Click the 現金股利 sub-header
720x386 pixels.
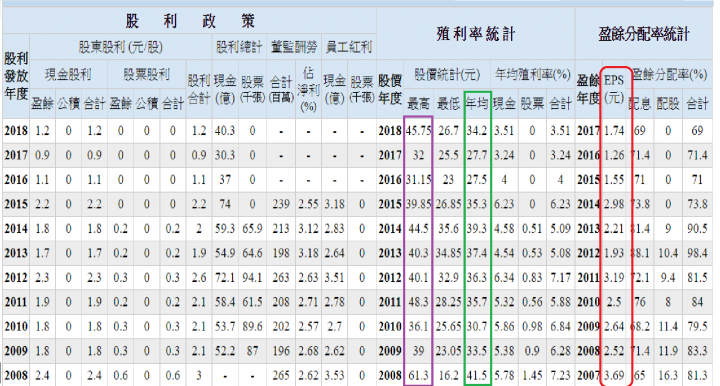[x=68, y=74]
